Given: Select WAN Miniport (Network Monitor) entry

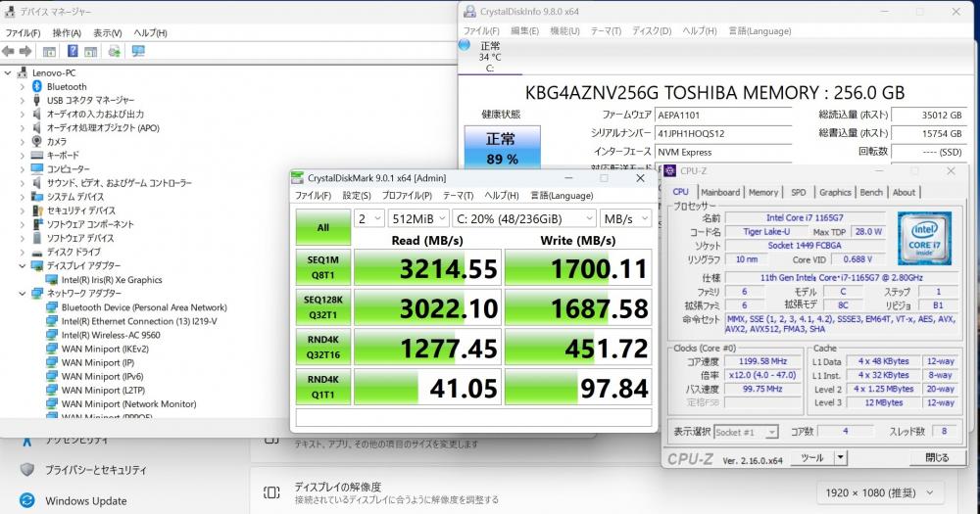Looking at the screenshot, I should (x=128, y=404).
